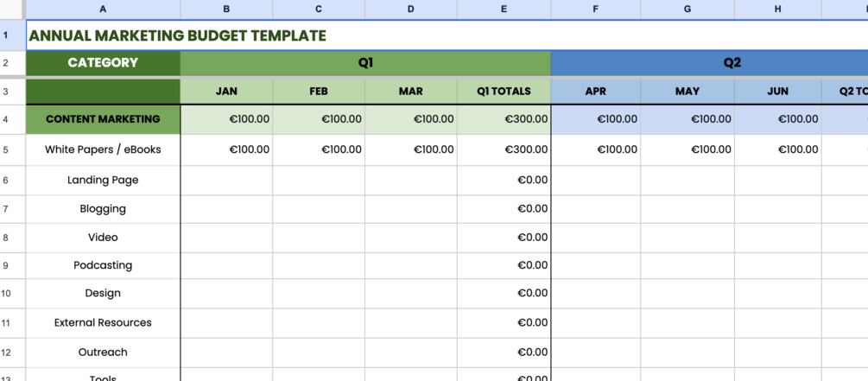
Task: Click column header A
Action: click(103, 10)
